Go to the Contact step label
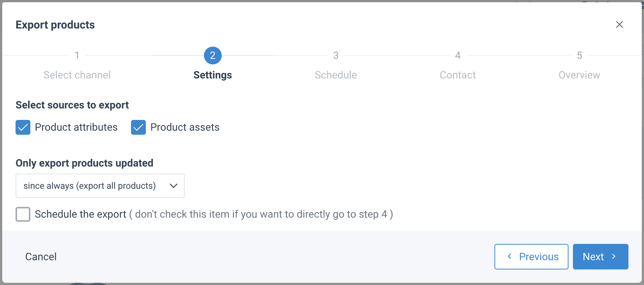This screenshot has height=285, width=644. pos(458,75)
